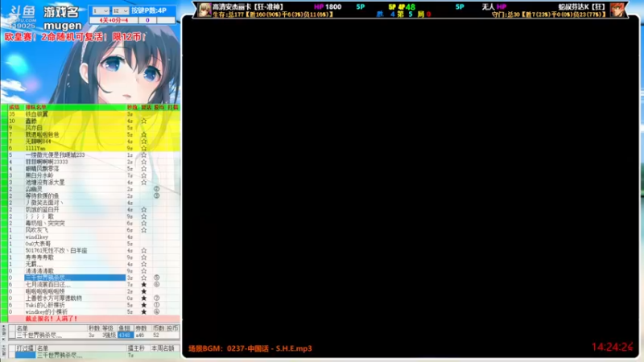
Task: Click the score column header of the queue table
Action: (14, 107)
